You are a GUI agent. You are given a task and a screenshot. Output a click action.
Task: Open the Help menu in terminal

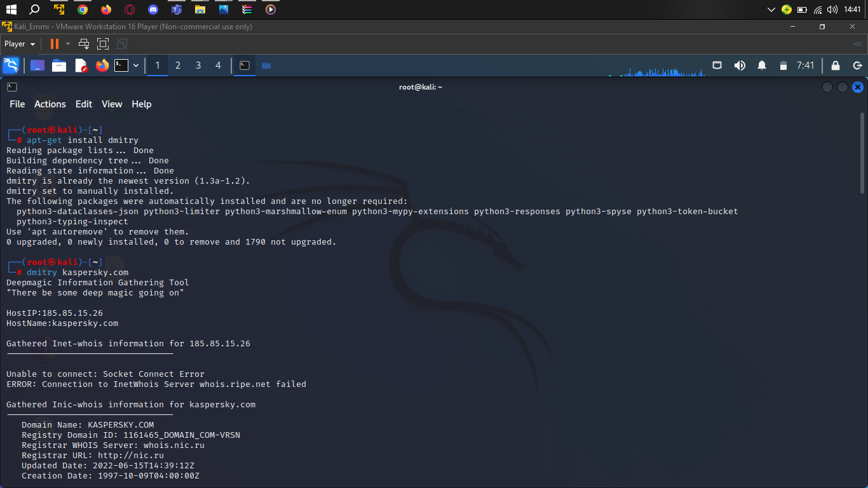[142, 104]
